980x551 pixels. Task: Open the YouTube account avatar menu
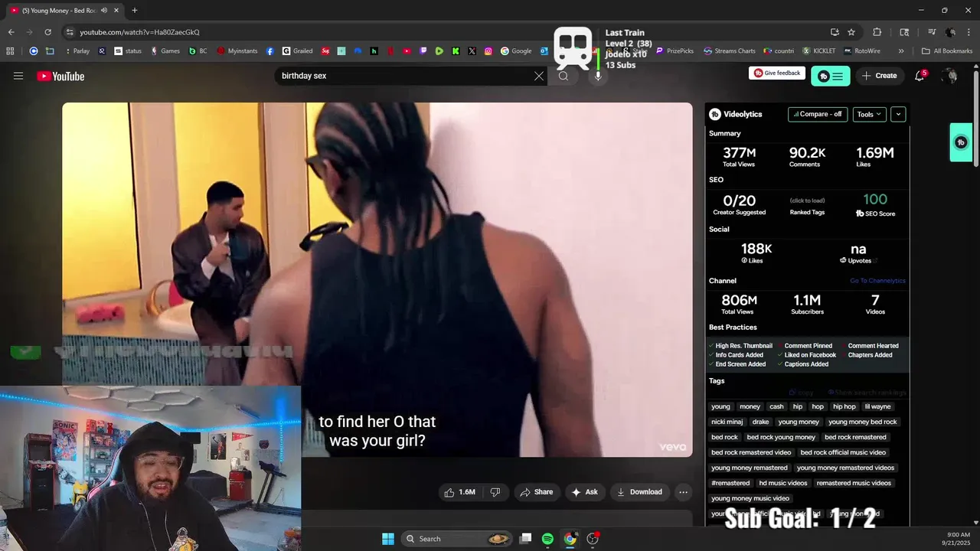pos(950,76)
